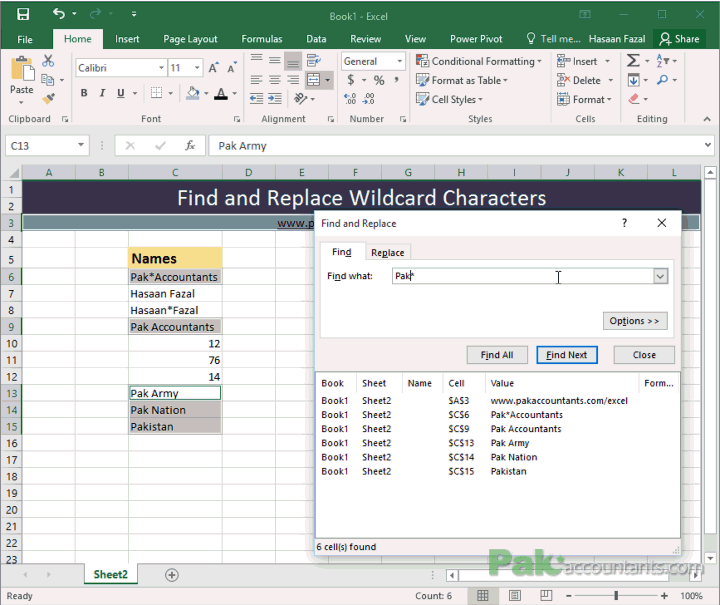This screenshot has width=720, height=605.
Task: Click Decrease Decimal icon
Action: point(369,98)
